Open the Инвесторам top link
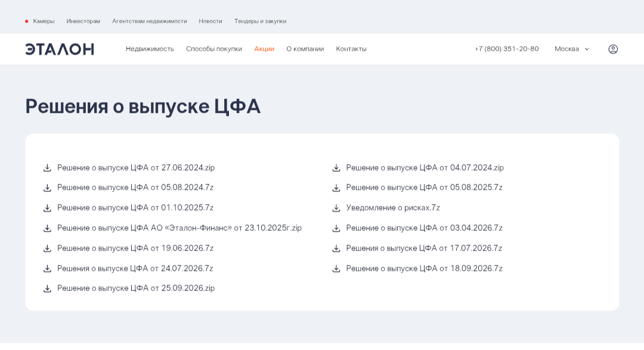The height and width of the screenshot is (350, 644). tap(83, 21)
